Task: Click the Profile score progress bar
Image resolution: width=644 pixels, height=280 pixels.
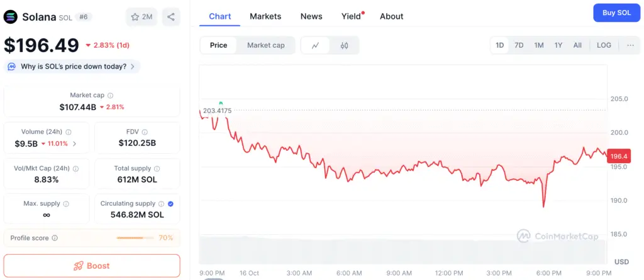Action: [135, 238]
